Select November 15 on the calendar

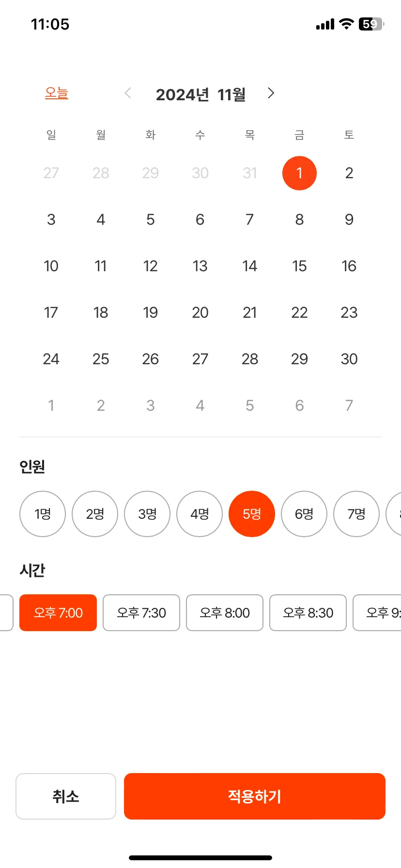299,266
